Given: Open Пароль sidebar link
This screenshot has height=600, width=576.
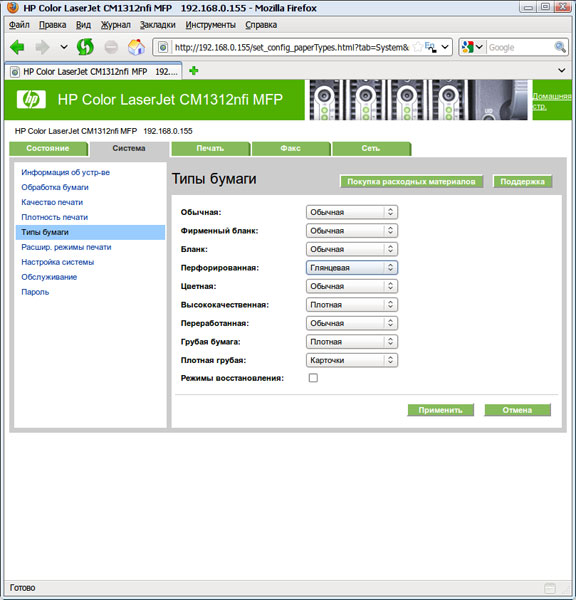Looking at the screenshot, I should [35, 292].
